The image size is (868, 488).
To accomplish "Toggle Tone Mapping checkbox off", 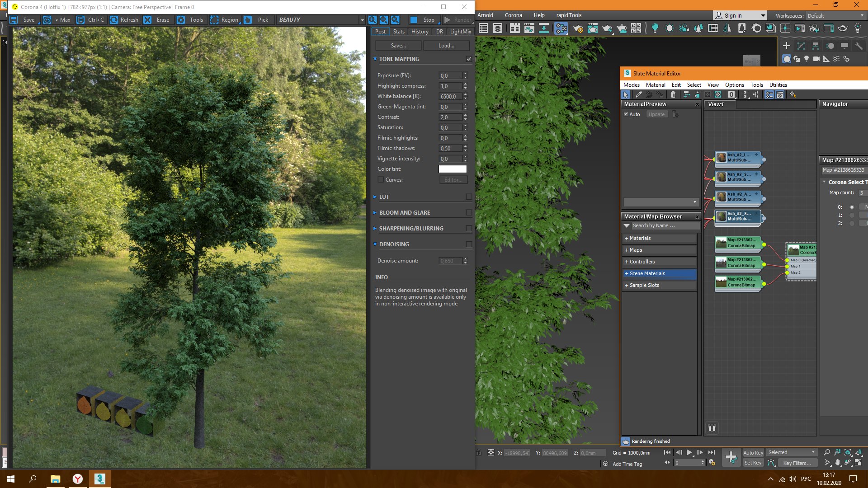I will (469, 59).
